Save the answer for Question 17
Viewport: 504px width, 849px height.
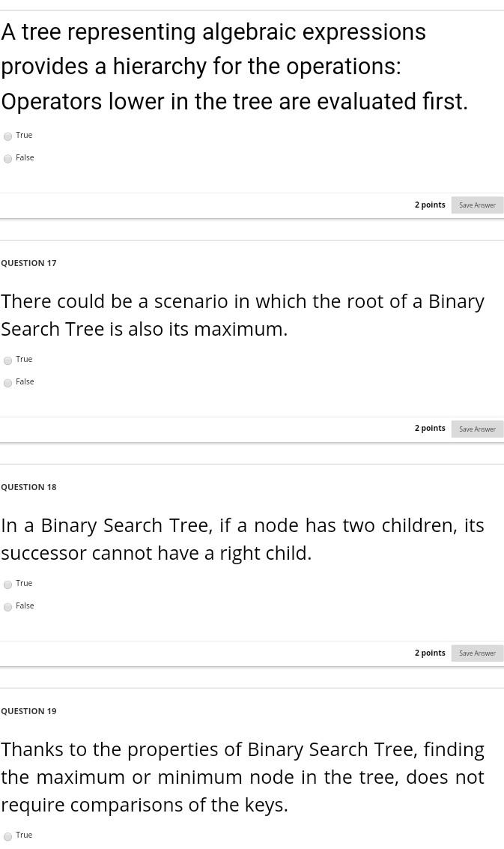pos(477,429)
